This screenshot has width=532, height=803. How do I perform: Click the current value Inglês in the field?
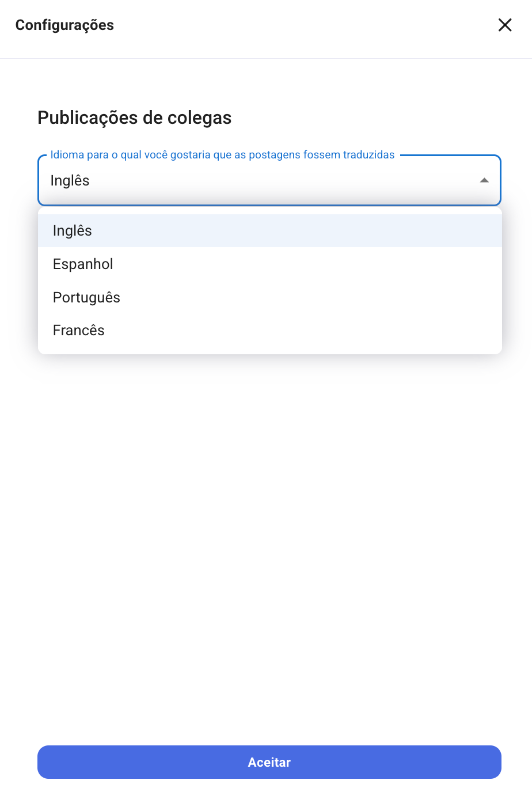pos(70,181)
